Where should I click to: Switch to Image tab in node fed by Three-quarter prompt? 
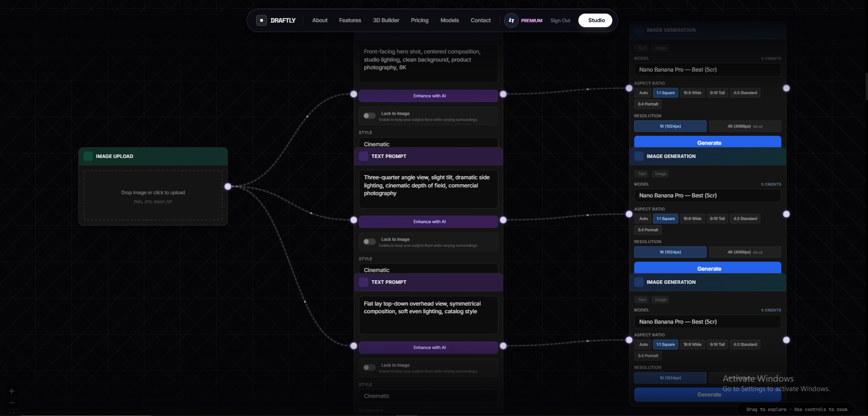pyautogui.click(x=660, y=174)
